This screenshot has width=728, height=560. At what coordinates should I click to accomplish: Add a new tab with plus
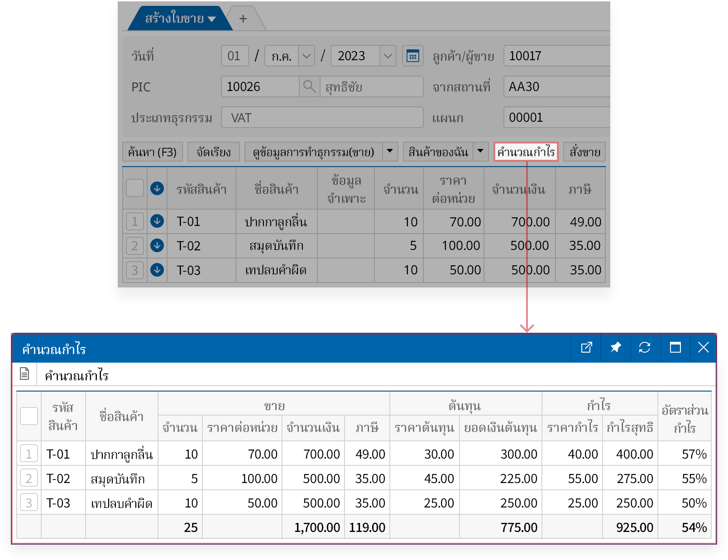point(243,19)
